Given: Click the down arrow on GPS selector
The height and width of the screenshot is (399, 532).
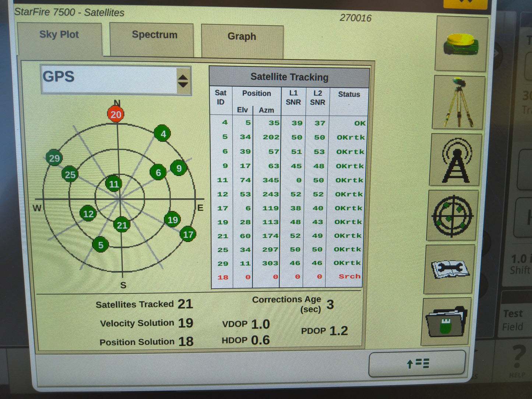Looking at the screenshot, I should (183, 84).
